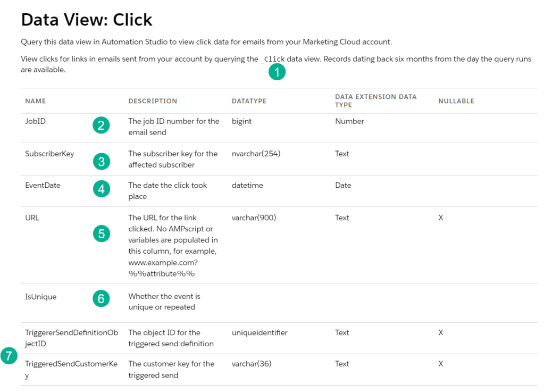Click the DATATYPE column header
Screen dimensions: 544x392
249,101
